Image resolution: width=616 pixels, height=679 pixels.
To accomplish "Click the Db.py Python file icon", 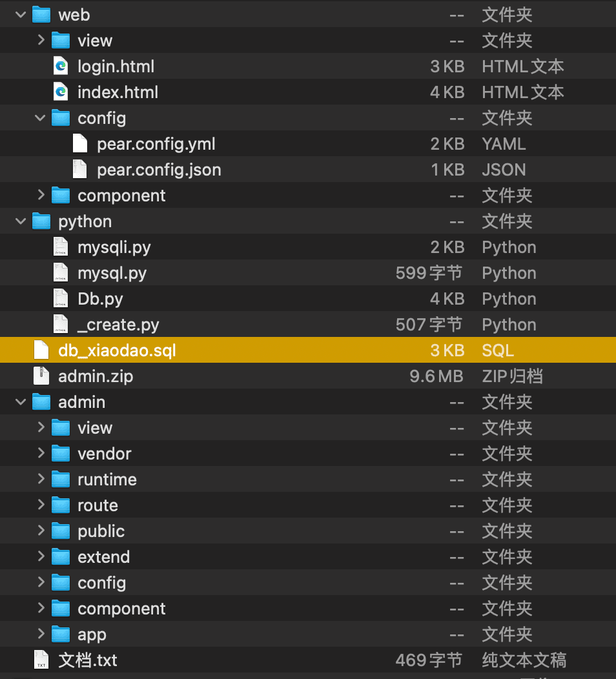I will [x=61, y=299].
